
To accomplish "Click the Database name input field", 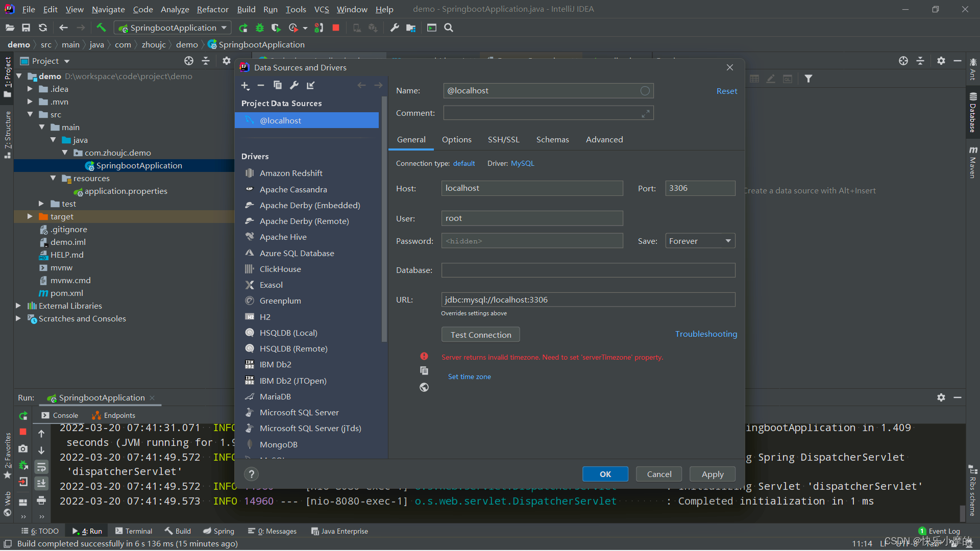I will (587, 270).
